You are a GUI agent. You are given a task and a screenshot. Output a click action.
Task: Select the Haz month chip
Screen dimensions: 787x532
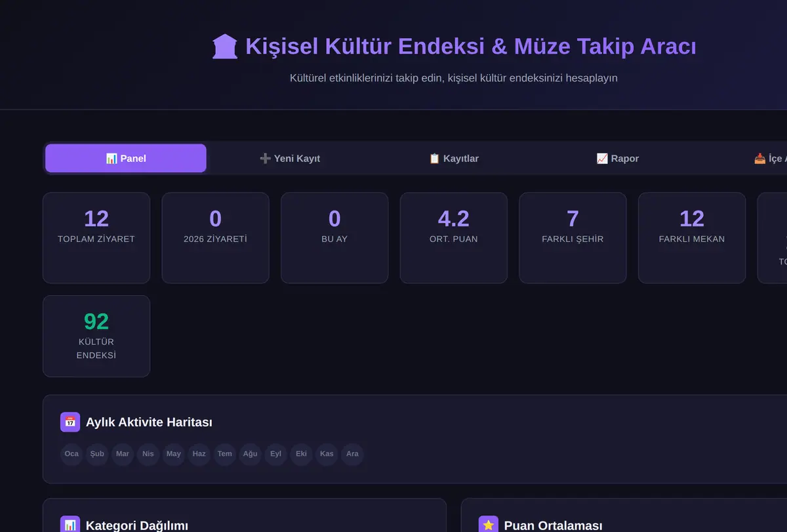[199, 454]
